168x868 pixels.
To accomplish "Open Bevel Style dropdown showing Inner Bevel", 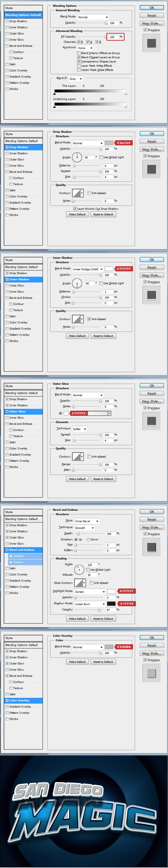I will tap(87, 521).
